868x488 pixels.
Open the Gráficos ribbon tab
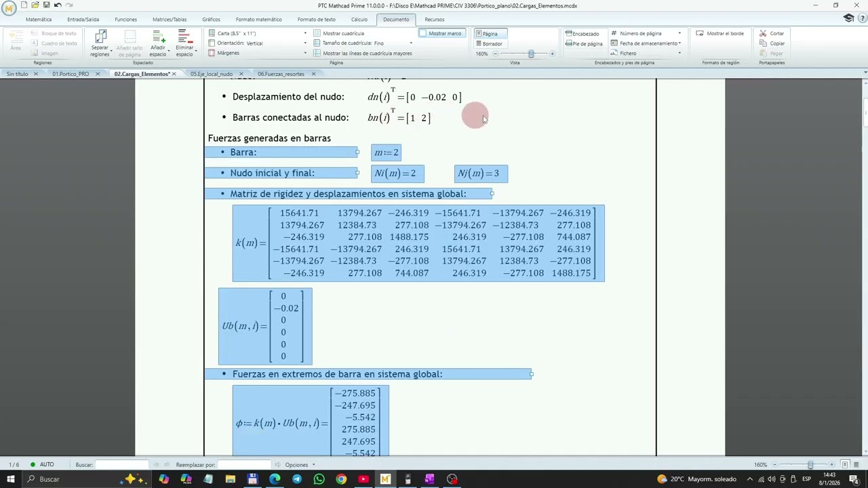point(211,19)
